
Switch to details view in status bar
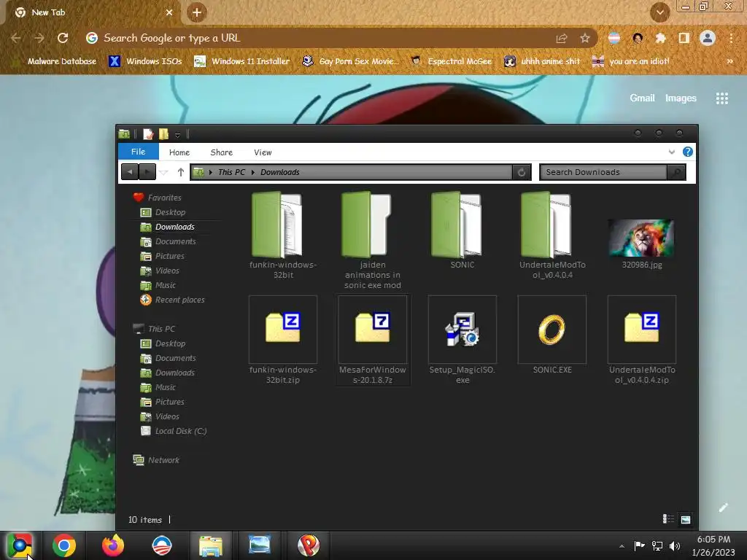668,519
